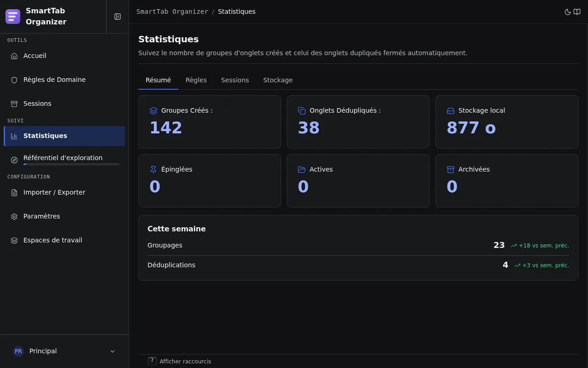
Task: Click the 877 o storage value
Action: (471, 128)
